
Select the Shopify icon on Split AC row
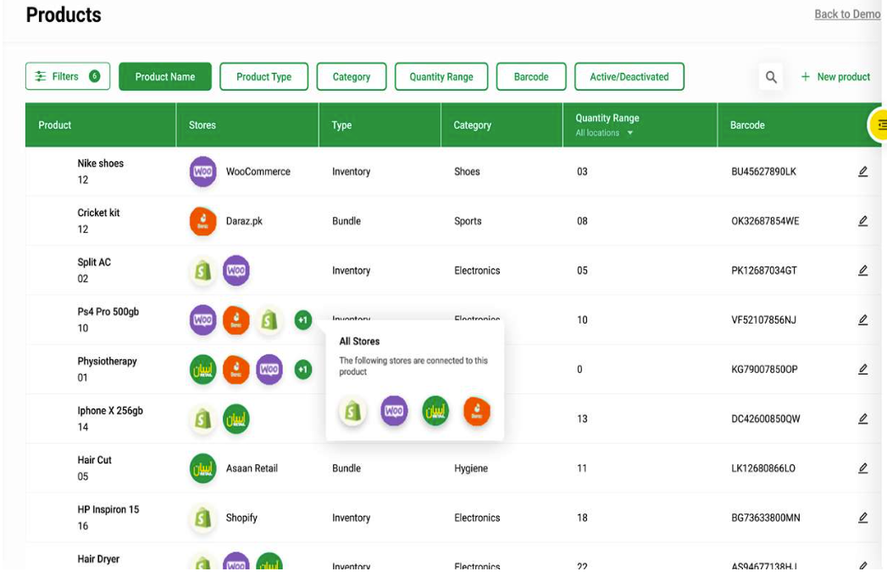click(x=202, y=269)
